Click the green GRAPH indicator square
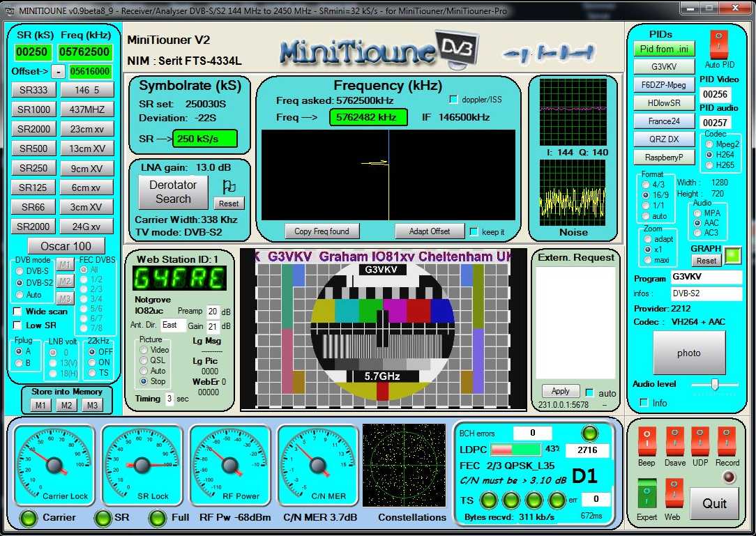The height and width of the screenshot is (536, 756). (x=734, y=256)
